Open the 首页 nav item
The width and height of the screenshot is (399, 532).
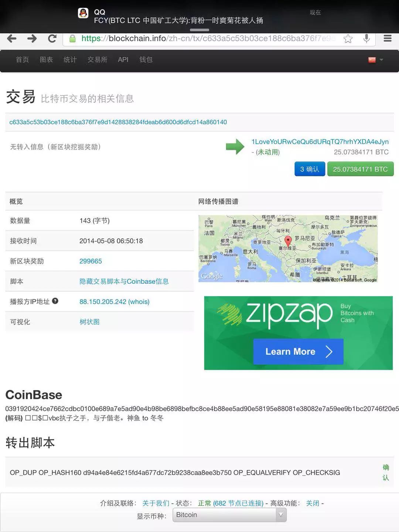[x=22, y=59]
